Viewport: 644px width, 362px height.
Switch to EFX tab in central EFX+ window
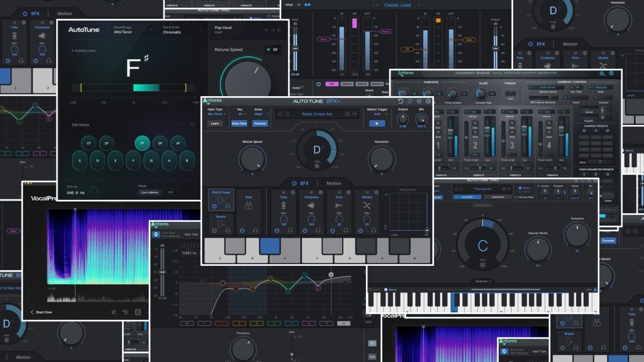click(x=304, y=184)
